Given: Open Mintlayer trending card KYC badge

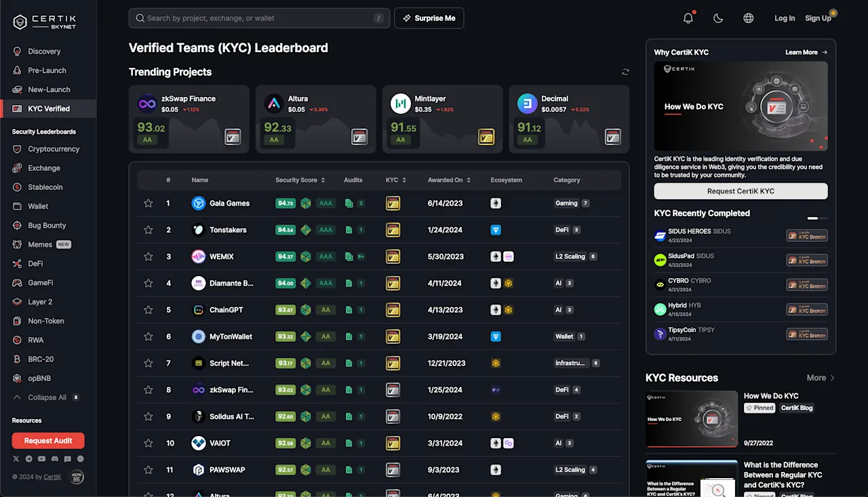Looking at the screenshot, I should [x=486, y=136].
